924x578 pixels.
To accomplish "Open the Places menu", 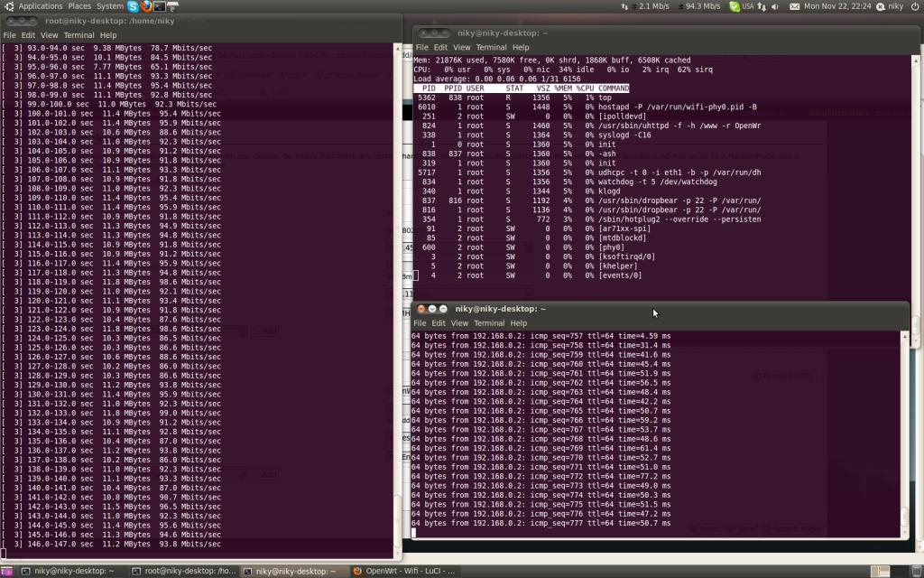I will click(x=79, y=6).
